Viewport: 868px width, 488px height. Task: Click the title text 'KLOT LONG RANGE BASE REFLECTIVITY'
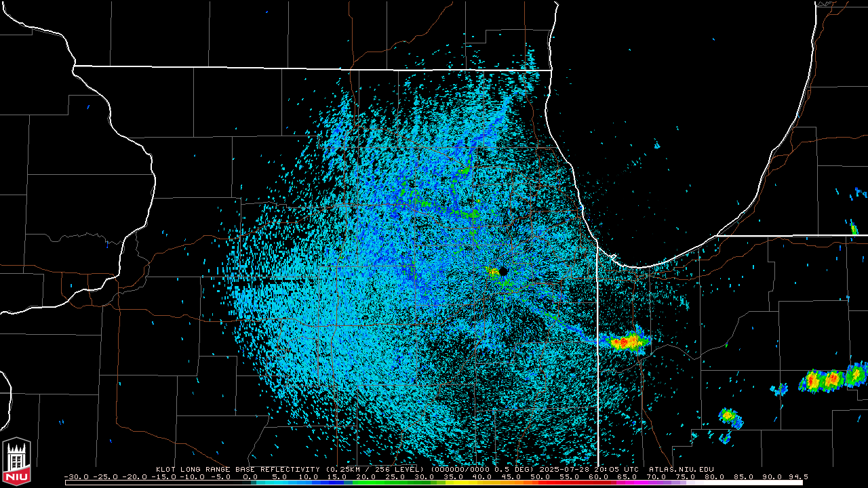[x=237, y=469]
